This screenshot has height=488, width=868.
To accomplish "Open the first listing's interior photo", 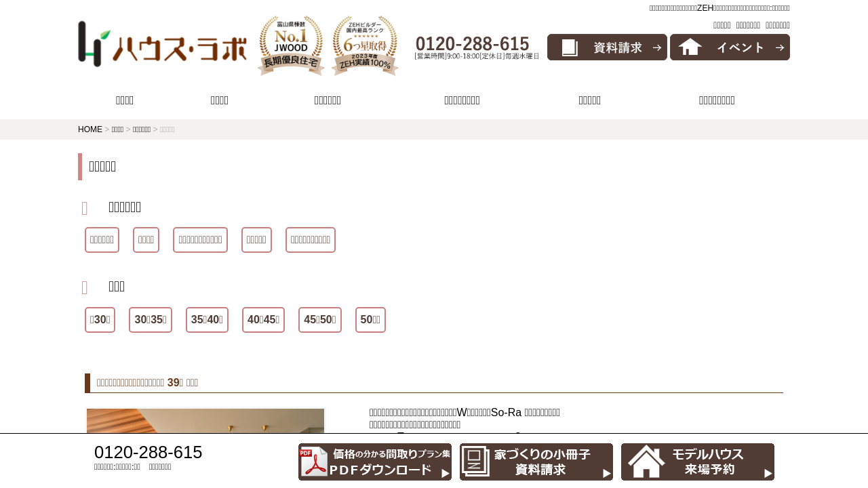I will pyautogui.click(x=205, y=420).
